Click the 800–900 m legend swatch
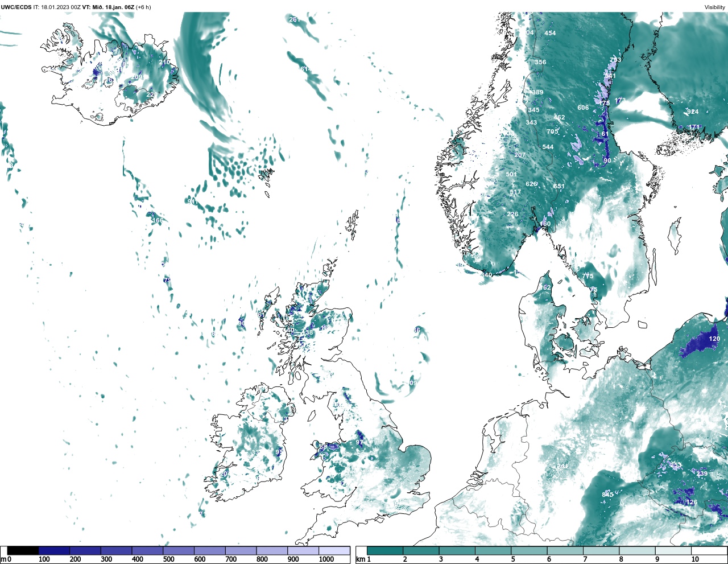Image resolution: width=728 pixels, height=564 pixels. click(272, 550)
